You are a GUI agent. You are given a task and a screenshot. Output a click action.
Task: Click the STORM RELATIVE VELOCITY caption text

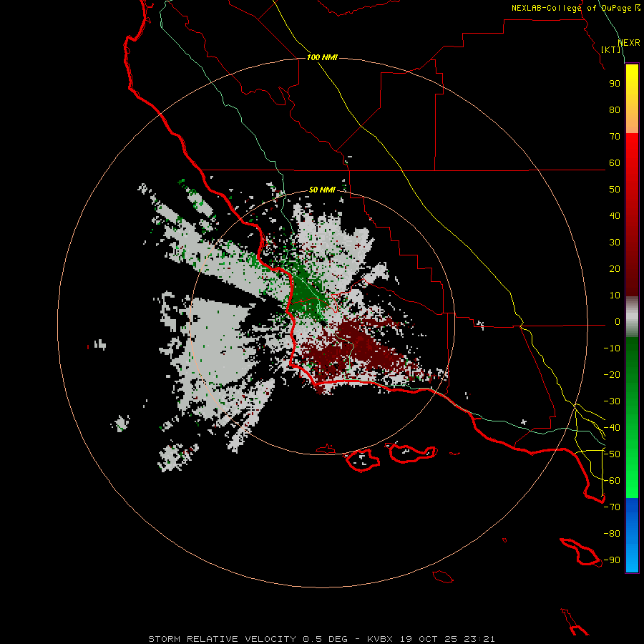(x=222, y=639)
